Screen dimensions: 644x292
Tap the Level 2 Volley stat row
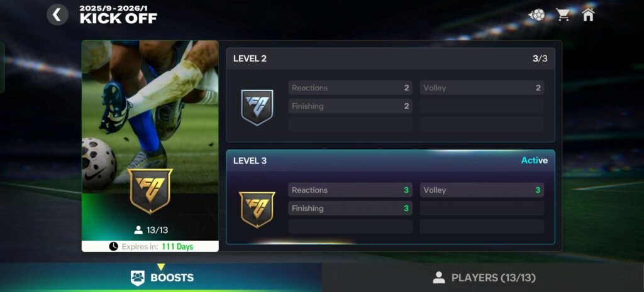click(x=482, y=88)
